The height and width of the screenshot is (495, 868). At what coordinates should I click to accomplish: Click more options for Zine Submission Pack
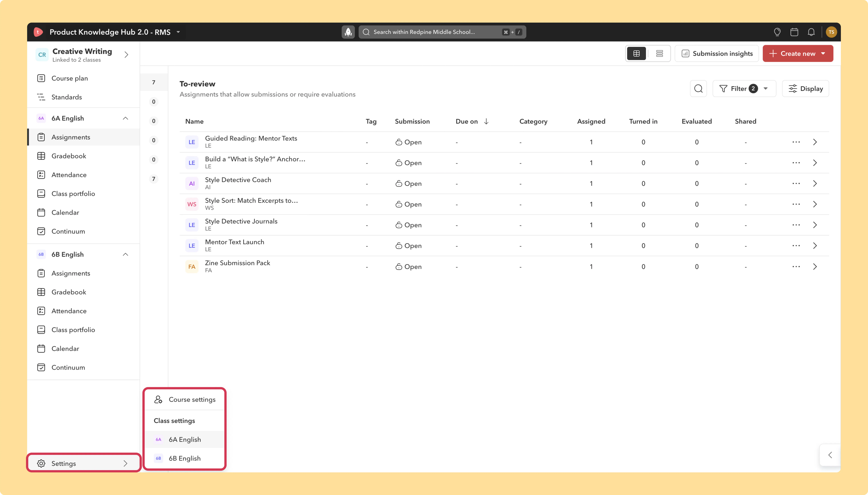(796, 267)
